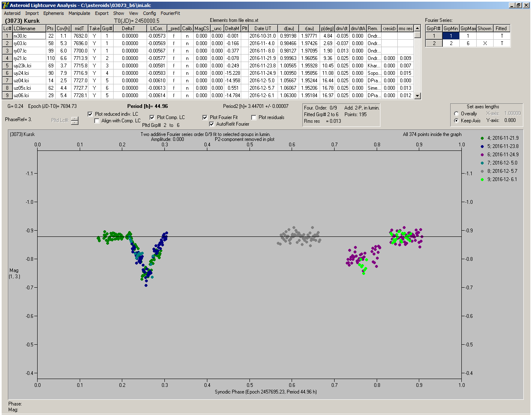Click the GrpMin header in Fourier Series
Viewport: 532px width, 415px height.
coord(451,29)
